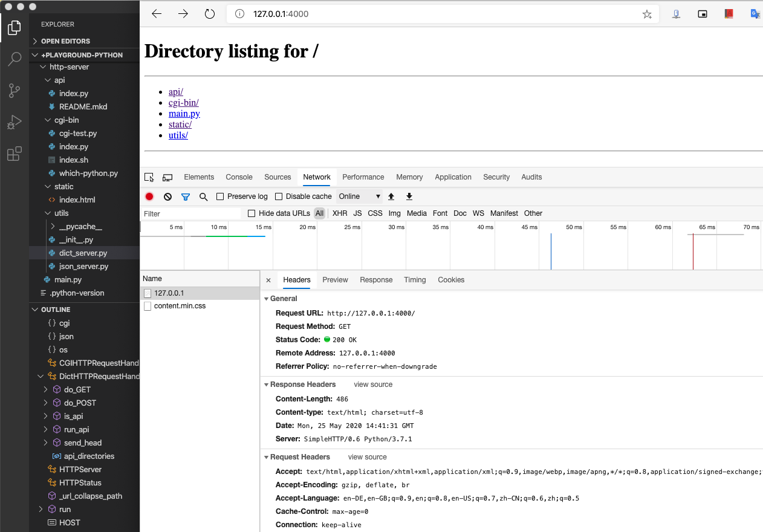
Task: Enable the Preserve log checkbox
Action: (x=221, y=196)
